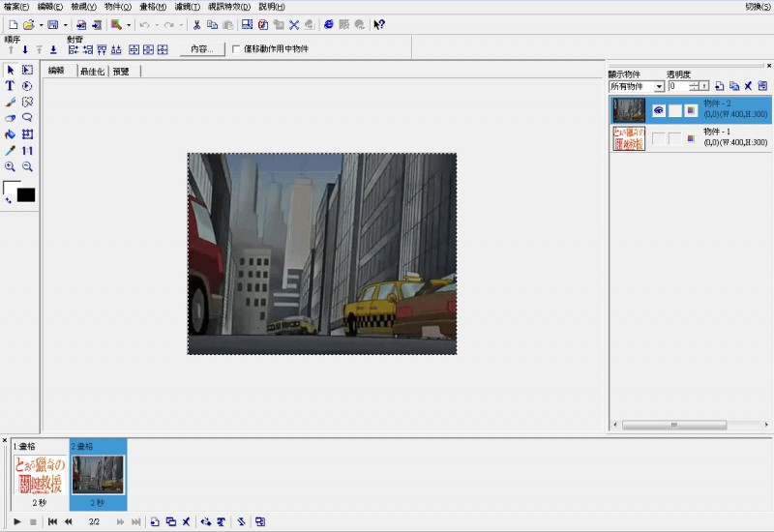Image resolution: width=774 pixels, height=532 pixels.
Task: Select the 2 畫格 frame thumbnail
Action: tap(99, 474)
